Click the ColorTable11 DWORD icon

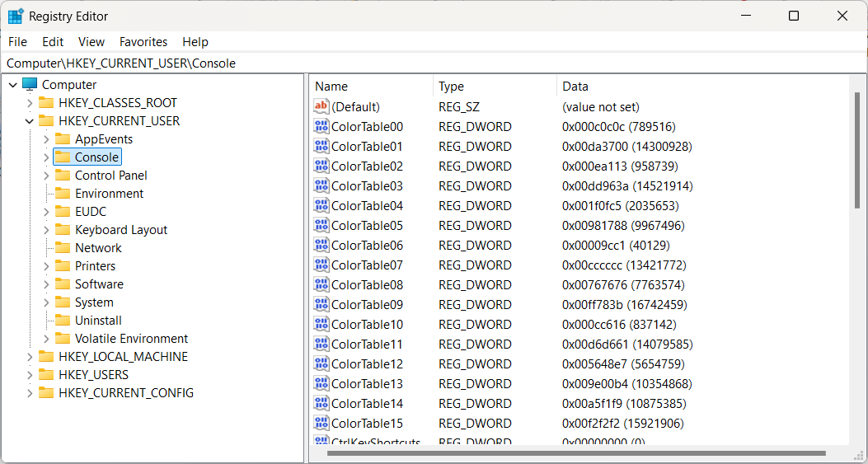click(x=321, y=344)
